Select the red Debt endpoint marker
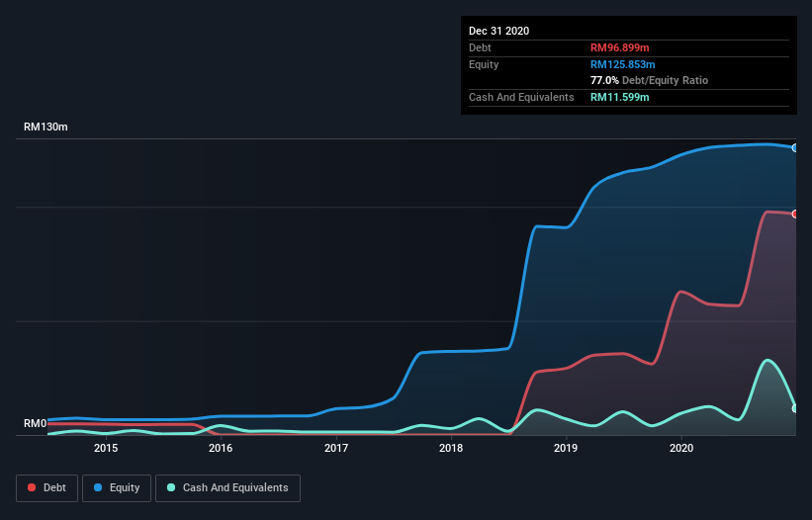Screen dimensions: 812x520 coord(795,215)
